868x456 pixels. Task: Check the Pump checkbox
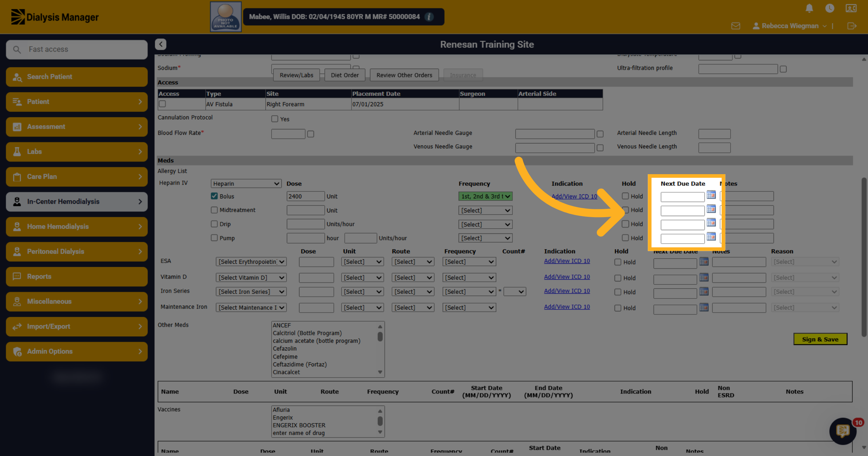pyautogui.click(x=214, y=237)
